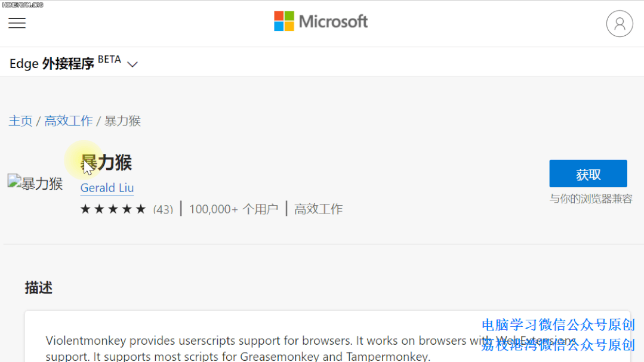Open the hamburger navigation menu

[17, 23]
